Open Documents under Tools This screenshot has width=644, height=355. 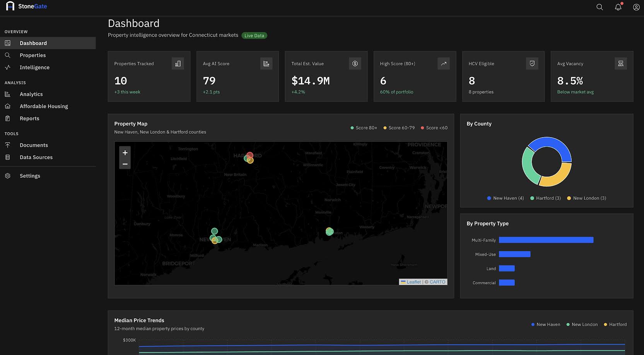(48, 145)
